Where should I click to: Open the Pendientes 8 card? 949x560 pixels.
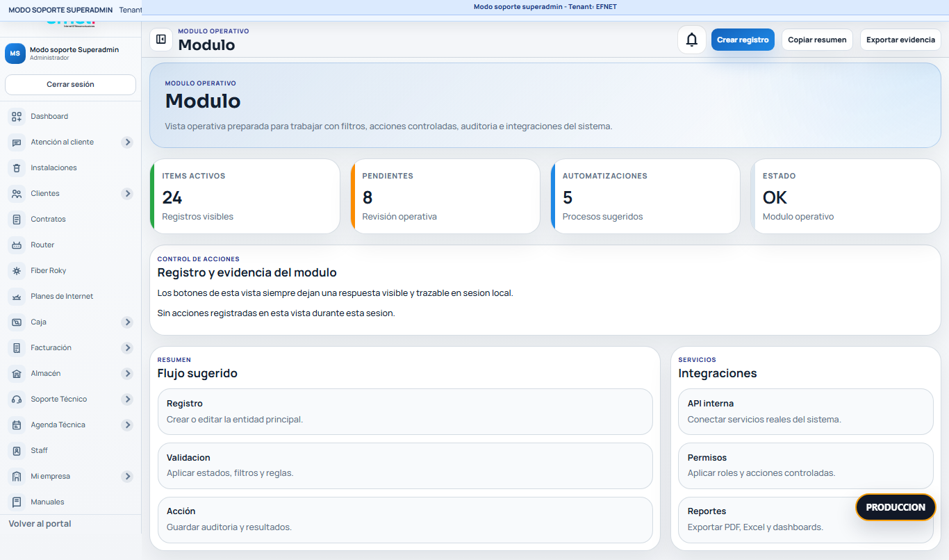[445, 197]
